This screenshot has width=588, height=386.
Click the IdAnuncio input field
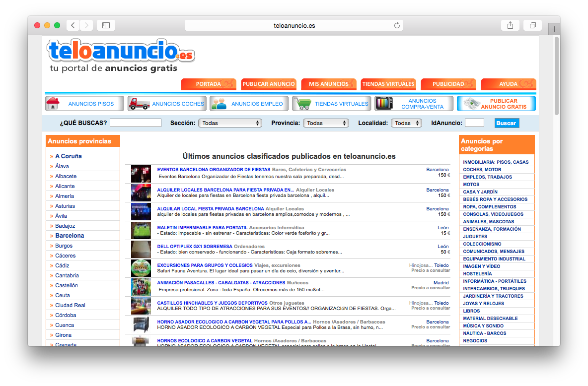(x=474, y=123)
